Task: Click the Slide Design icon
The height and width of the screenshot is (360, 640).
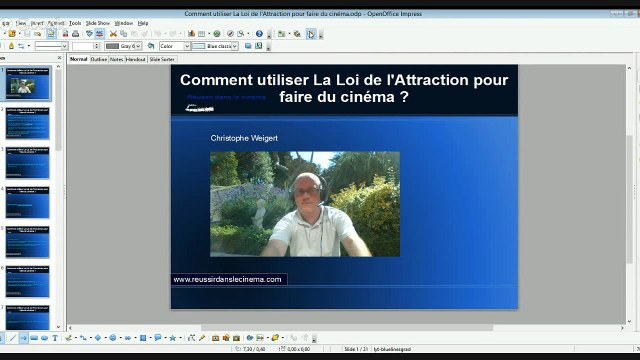Action: 297,33
